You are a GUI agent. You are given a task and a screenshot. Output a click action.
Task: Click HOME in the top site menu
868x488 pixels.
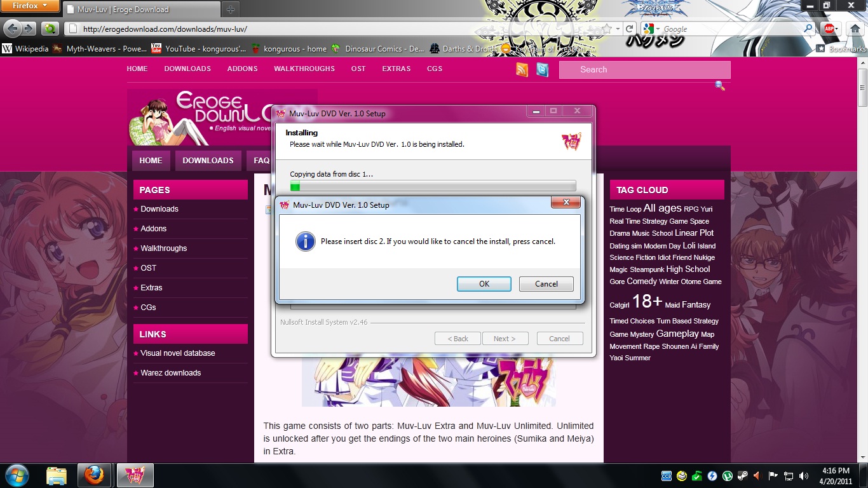[137, 69]
